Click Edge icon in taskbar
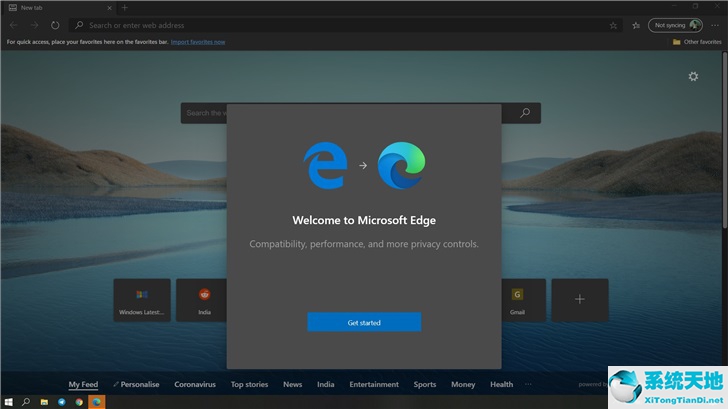The height and width of the screenshot is (409, 728). pos(97,402)
